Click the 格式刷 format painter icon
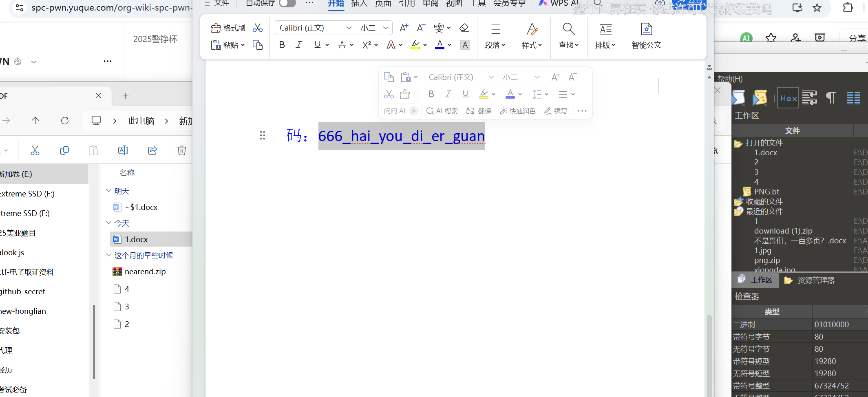 tap(216, 27)
